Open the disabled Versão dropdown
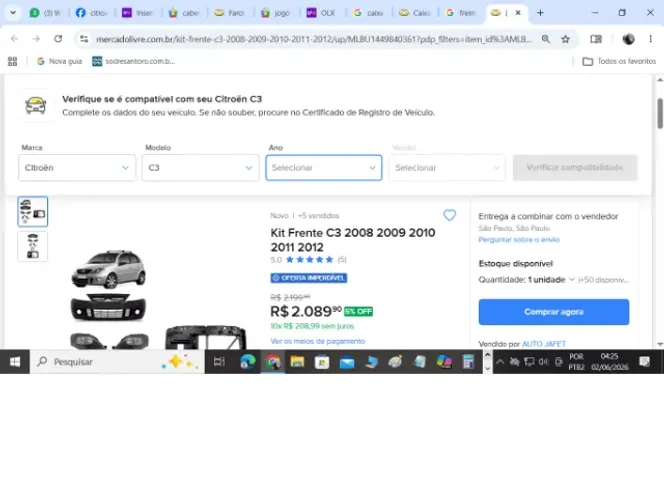The height and width of the screenshot is (500, 664). [447, 168]
